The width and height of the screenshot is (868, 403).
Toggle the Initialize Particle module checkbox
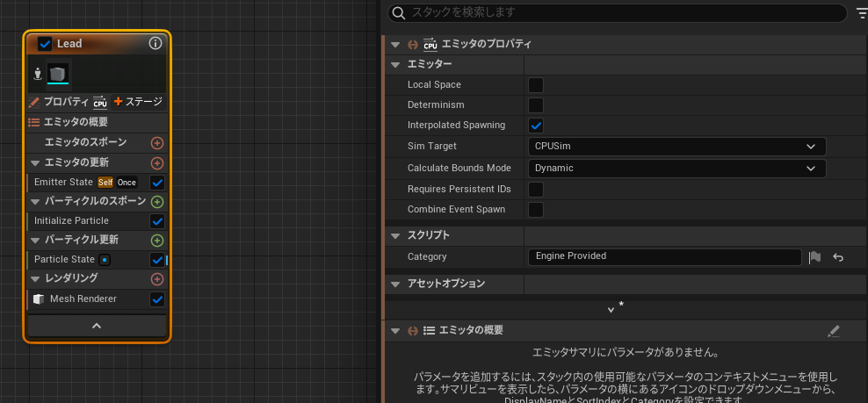coord(157,221)
